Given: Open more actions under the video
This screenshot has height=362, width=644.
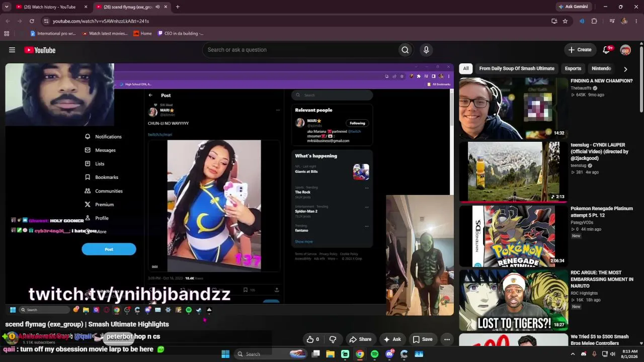Looking at the screenshot, I should click(447, 339).
